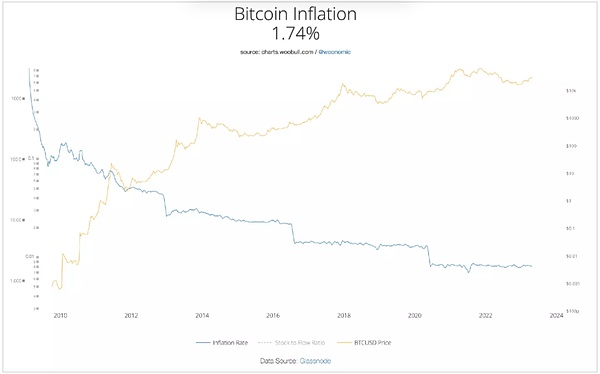Open the @woonomic link
Screen dimensions: 600x374
click(334, 52)
